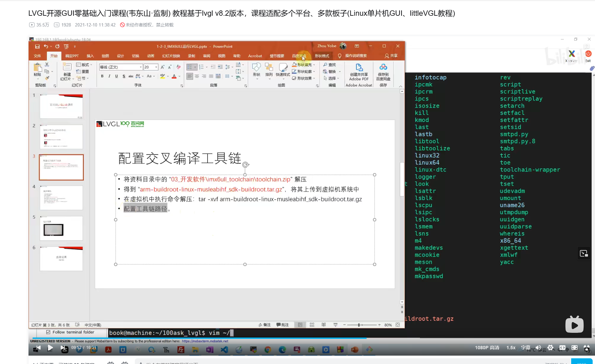Expand the 1080P quality selector

click(487, 348)
